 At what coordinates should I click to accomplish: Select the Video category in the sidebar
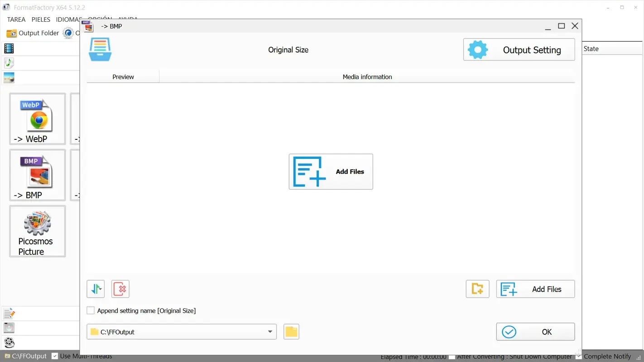tap(8, 48)
